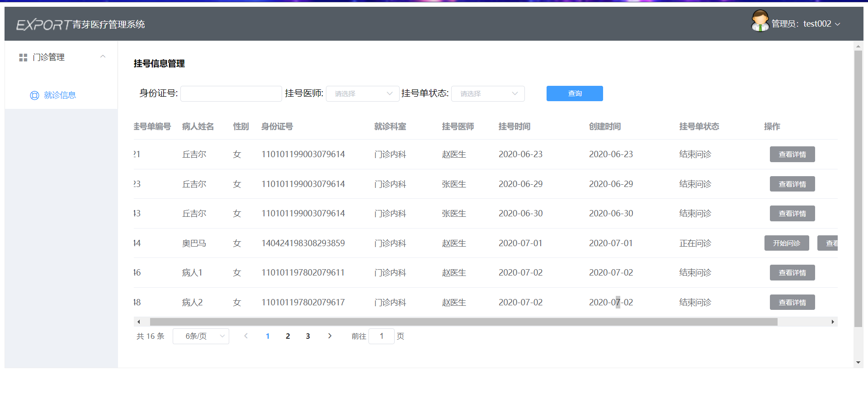Click 正在问诊 status cell
Image resolution: width=868 pixels, height=416 pixels.
tap(695, 243)
